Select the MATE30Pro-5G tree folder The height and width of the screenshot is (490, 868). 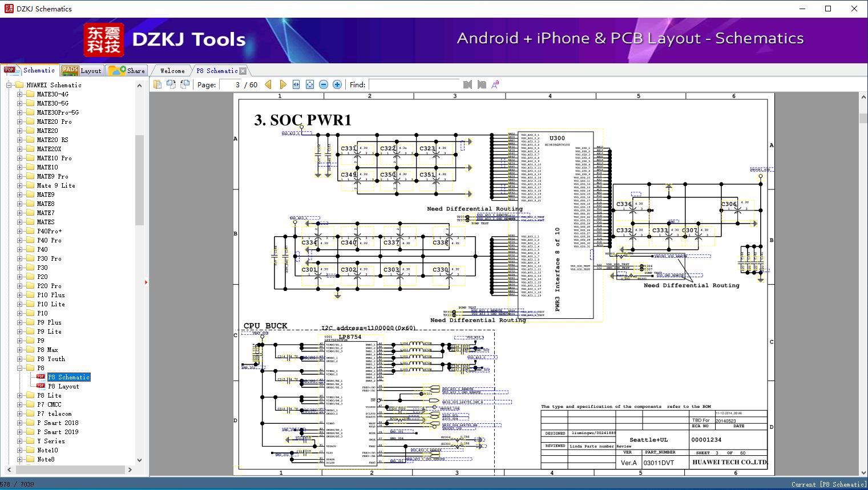tap(58, 112)
